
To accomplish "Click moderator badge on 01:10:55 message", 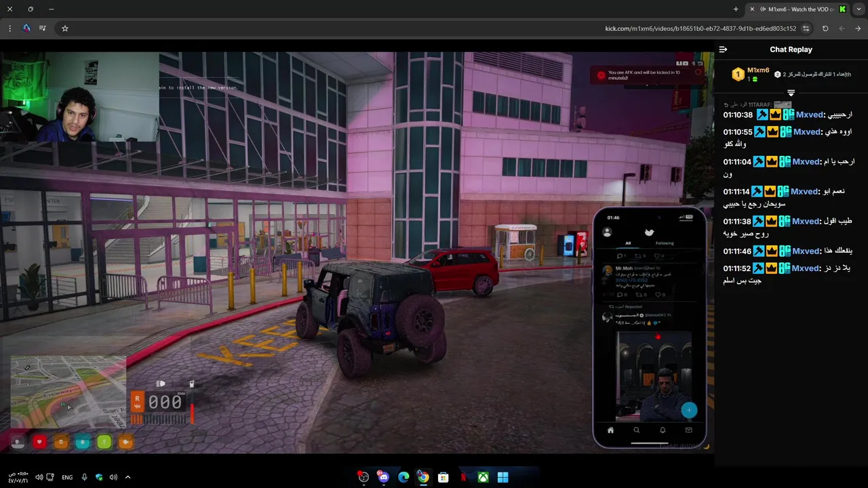I will [759, 132].
